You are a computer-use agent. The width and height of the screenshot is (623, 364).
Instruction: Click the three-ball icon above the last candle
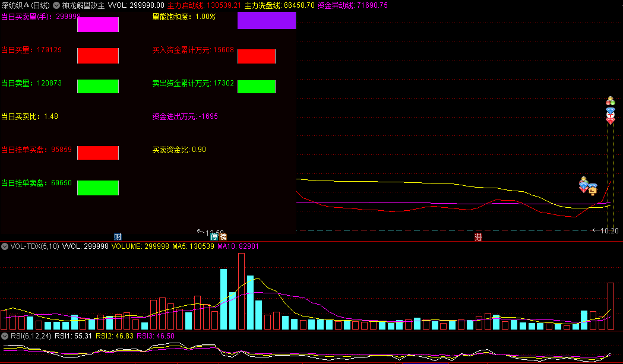pyautogui.click(x=611, y=101)
